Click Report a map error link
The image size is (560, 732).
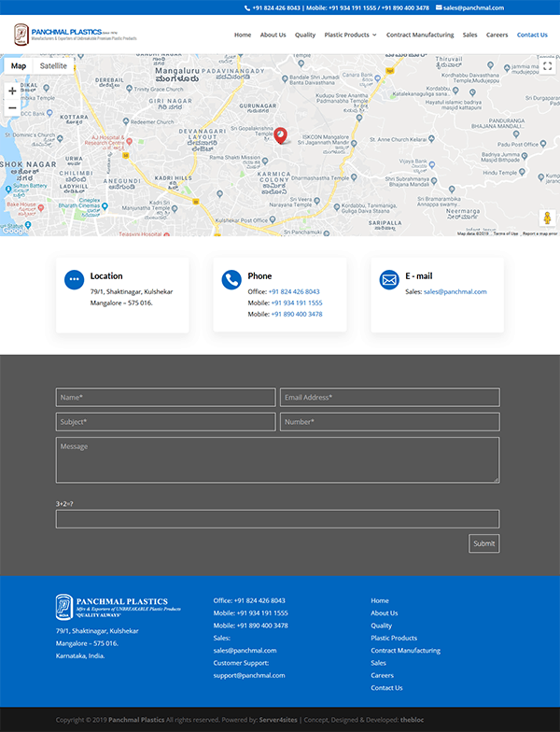(539, 233)
